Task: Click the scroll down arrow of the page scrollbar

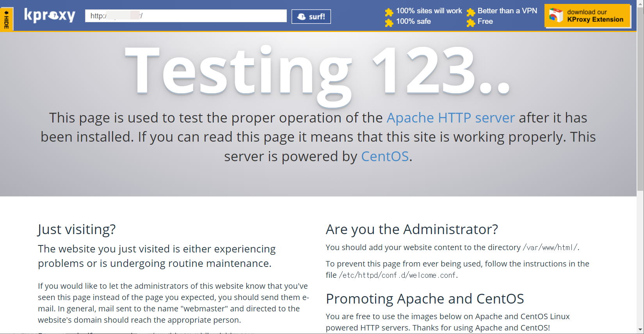Action: 640,330
